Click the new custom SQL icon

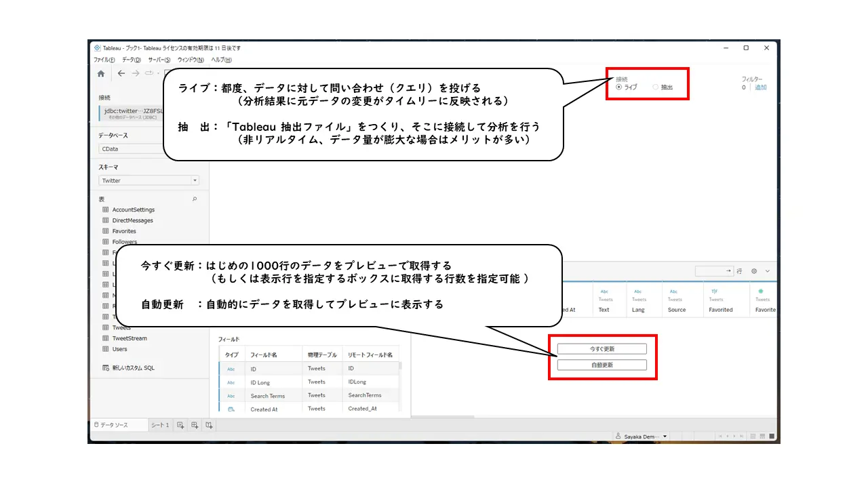tap(106, 368)
